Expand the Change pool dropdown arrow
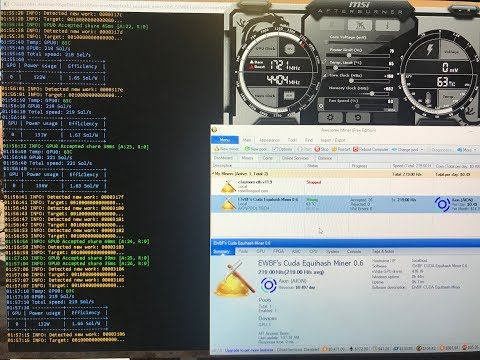The image size is (480, 360). pyautogui.click(x=422, y=150)
